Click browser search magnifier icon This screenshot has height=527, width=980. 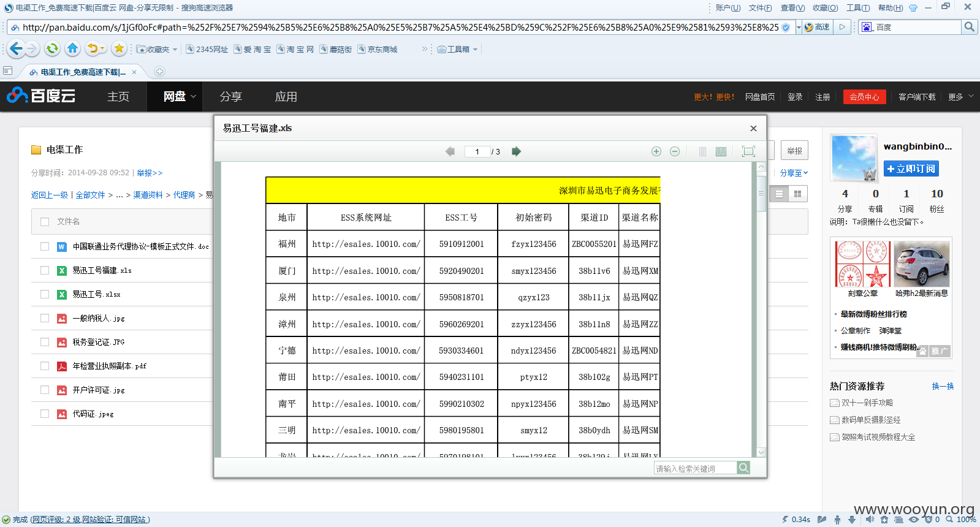[969, 27]
